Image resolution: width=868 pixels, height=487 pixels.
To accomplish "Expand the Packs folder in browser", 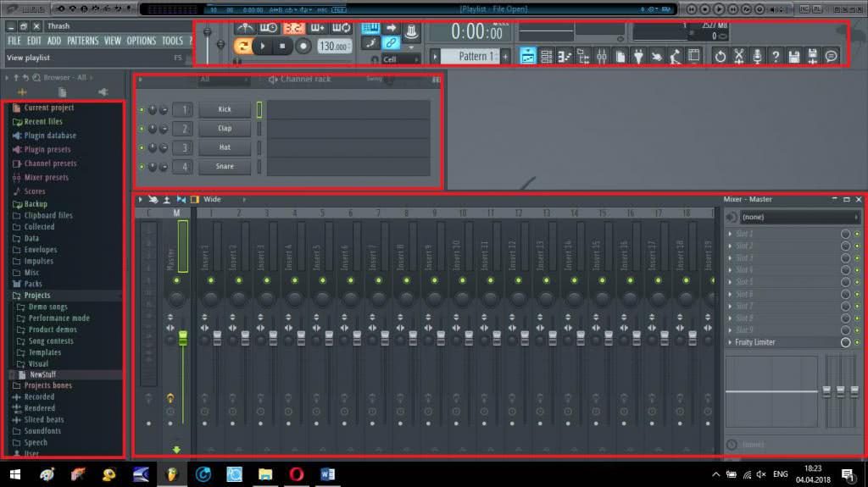I will click(x=33, y=285).
